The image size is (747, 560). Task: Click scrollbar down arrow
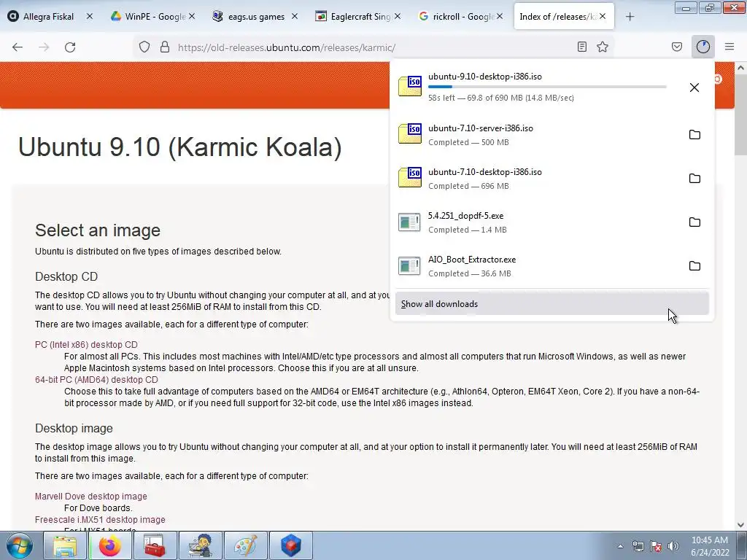[x=740, y=525]
